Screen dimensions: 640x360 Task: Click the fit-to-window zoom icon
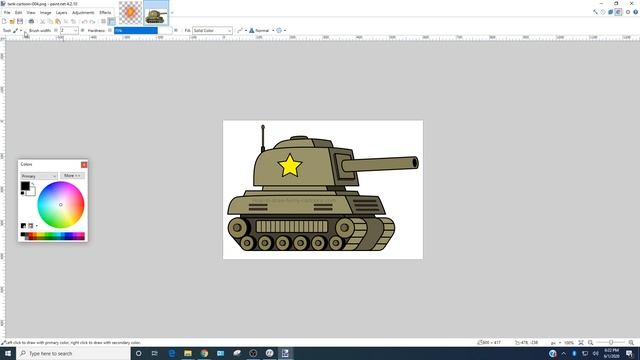581,342
